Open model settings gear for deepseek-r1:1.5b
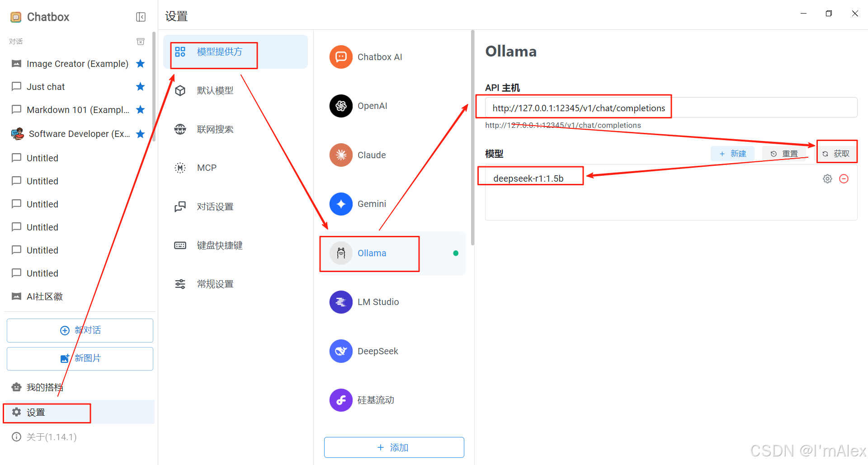The width and height of the screenshot is (868, 465). (827, 178)
